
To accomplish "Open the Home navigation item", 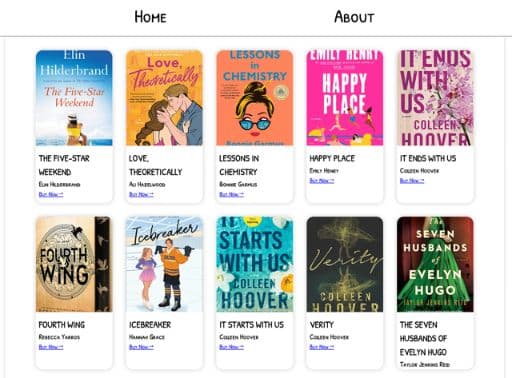I will [150, 17].
